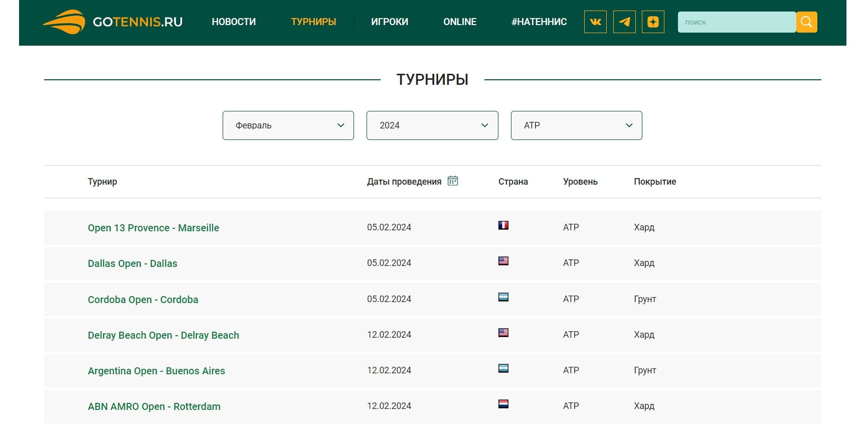Click the Турнир column header
This screenshot has height=425, width=868.
[x=102, y=182]
